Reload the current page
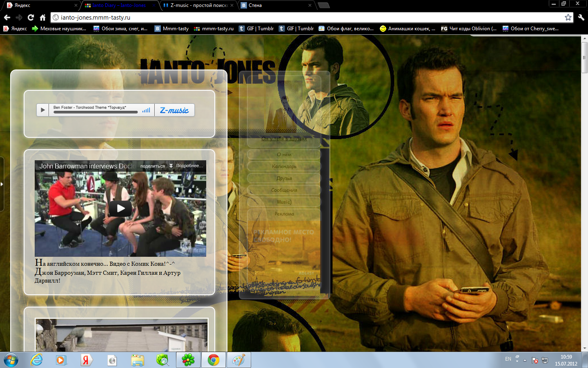 coord(31,18)
